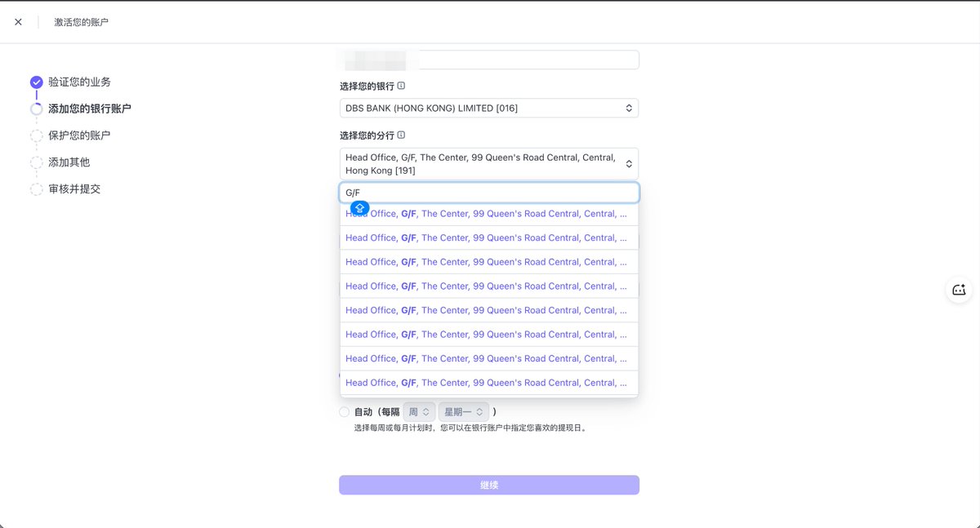Collapse the Head Office branch dropdown
The height and width of the screenshot is (528, 980).
pos(489,164)
